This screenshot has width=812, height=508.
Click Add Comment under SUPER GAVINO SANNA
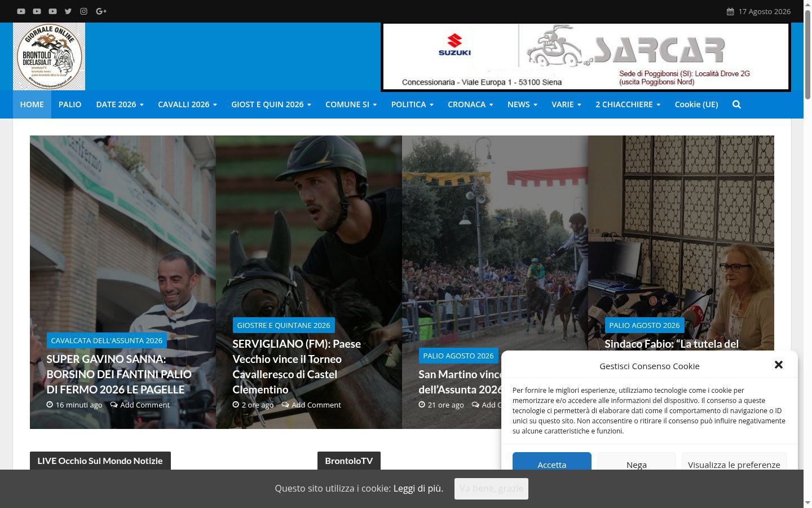tap(145, 405)
